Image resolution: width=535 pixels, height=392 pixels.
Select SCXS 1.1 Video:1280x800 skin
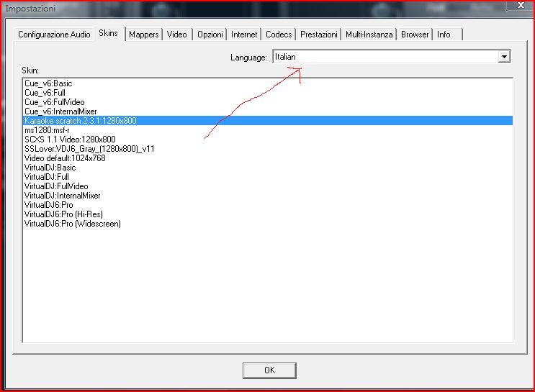point(268,140)
